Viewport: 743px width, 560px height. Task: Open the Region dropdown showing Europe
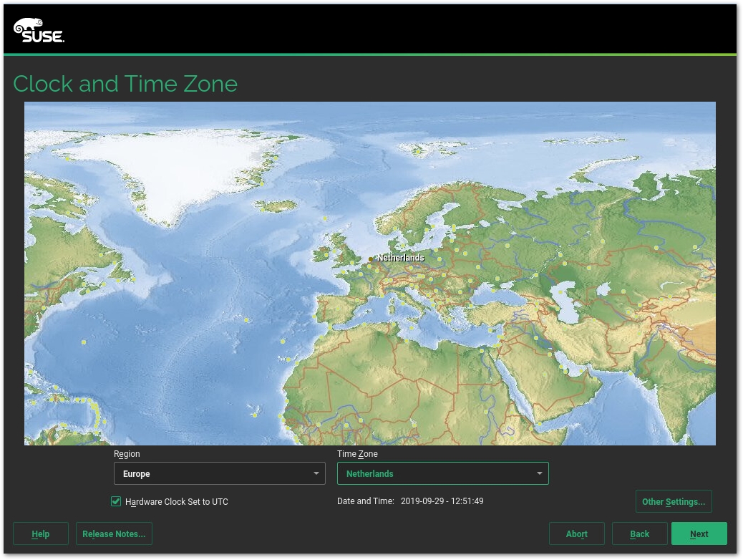pyautogui.click(x=220, y=473)
